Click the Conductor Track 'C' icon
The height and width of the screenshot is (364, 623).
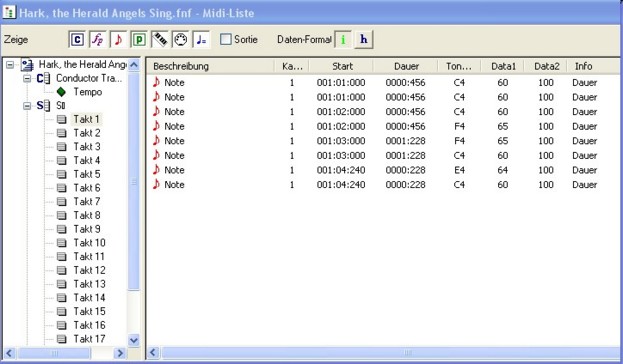(x=43, y=78)
